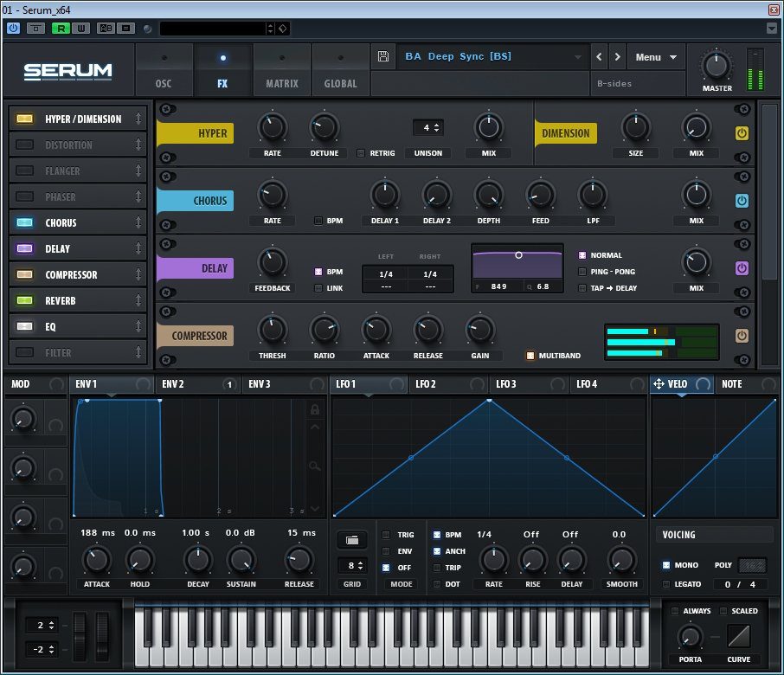Go to the next preset arrow
784x675 pixels.
pyautogui.click(x=618, y=57)
